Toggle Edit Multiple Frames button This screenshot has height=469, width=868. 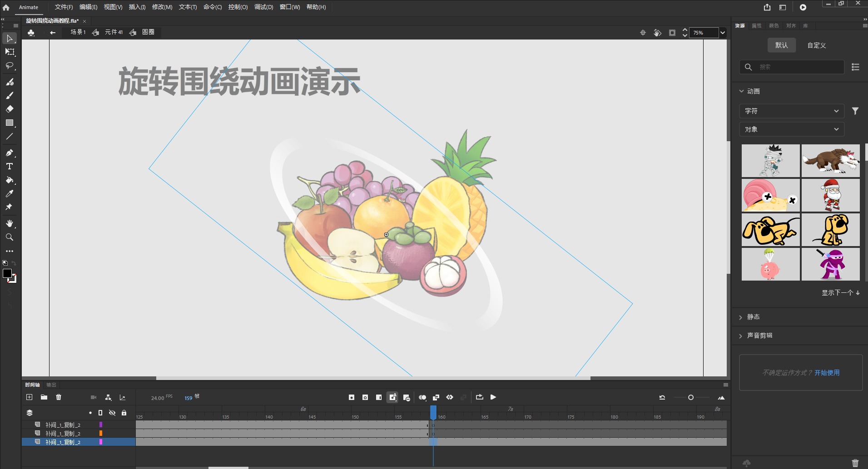[x=436, y=397]
